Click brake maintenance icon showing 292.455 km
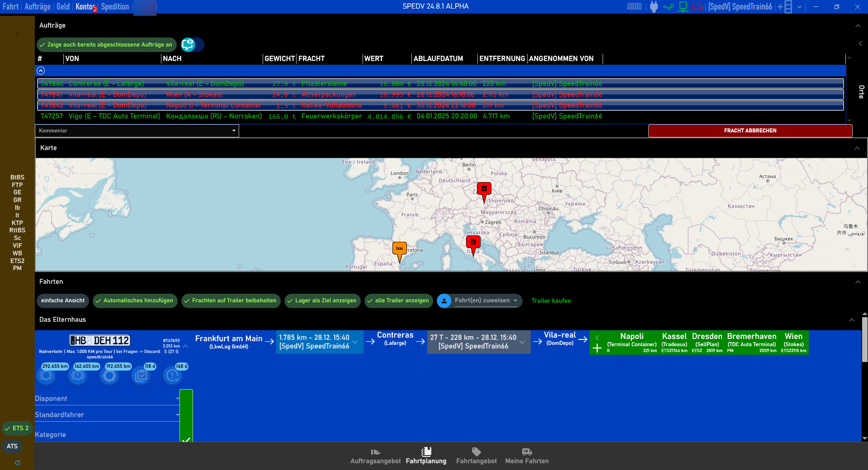Image resolution: width=868 pixels, height=470 pixels. tap(46, 376)
